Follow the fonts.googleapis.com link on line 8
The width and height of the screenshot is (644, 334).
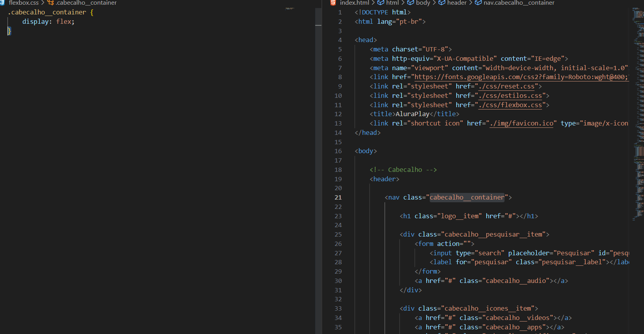tap(521, 77)
